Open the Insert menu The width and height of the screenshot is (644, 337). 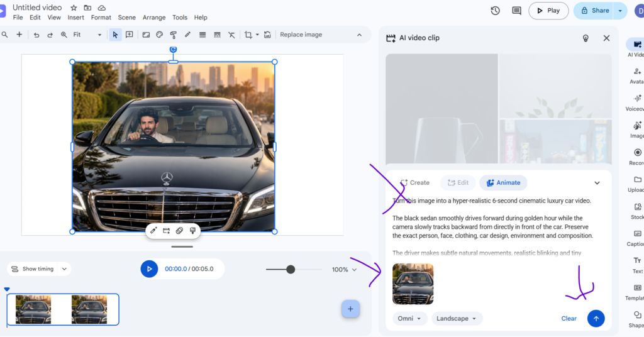pyautogui.click(x=76, y=18)
